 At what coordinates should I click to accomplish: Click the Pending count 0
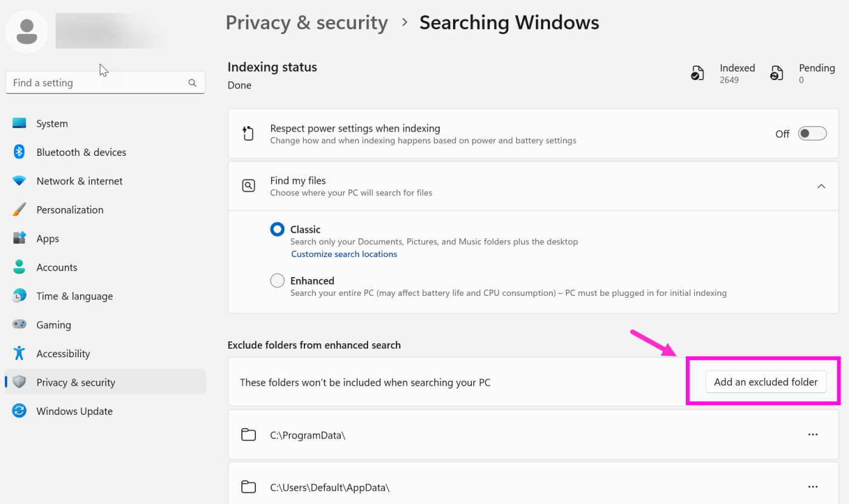tap(801, 80)
